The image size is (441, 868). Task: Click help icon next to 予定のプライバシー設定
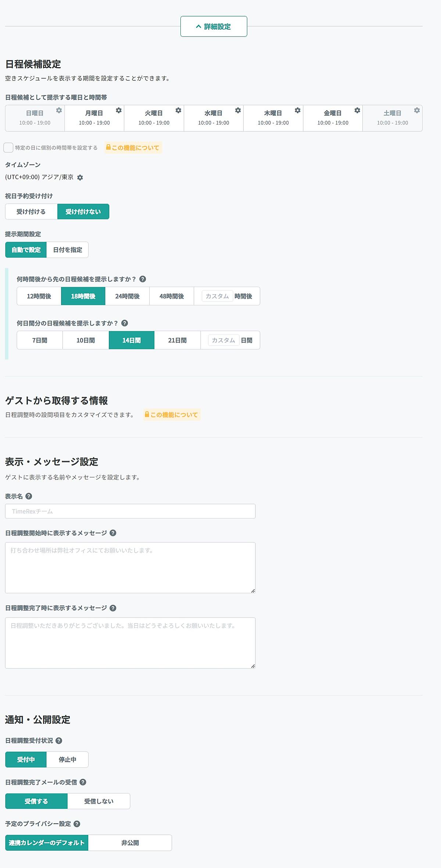[77, 824]
